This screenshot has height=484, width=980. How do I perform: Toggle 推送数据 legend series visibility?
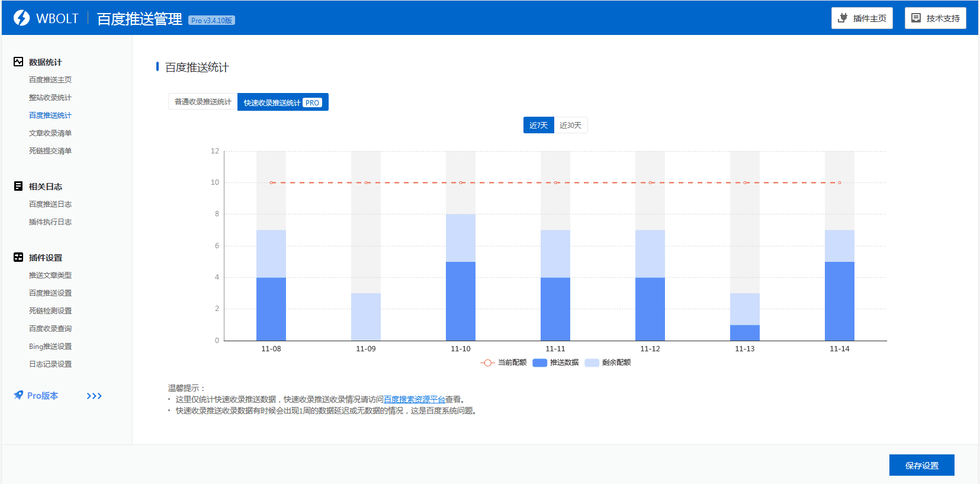555,363
